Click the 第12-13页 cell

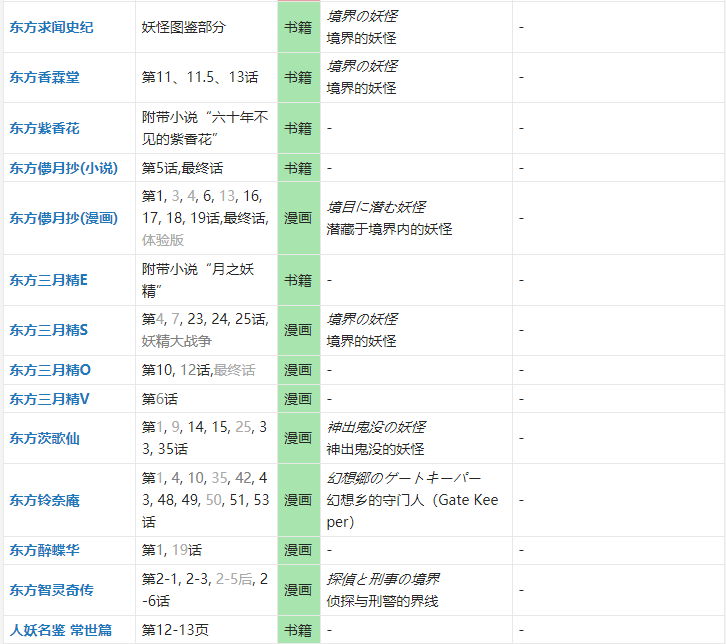tap(207, 630)
